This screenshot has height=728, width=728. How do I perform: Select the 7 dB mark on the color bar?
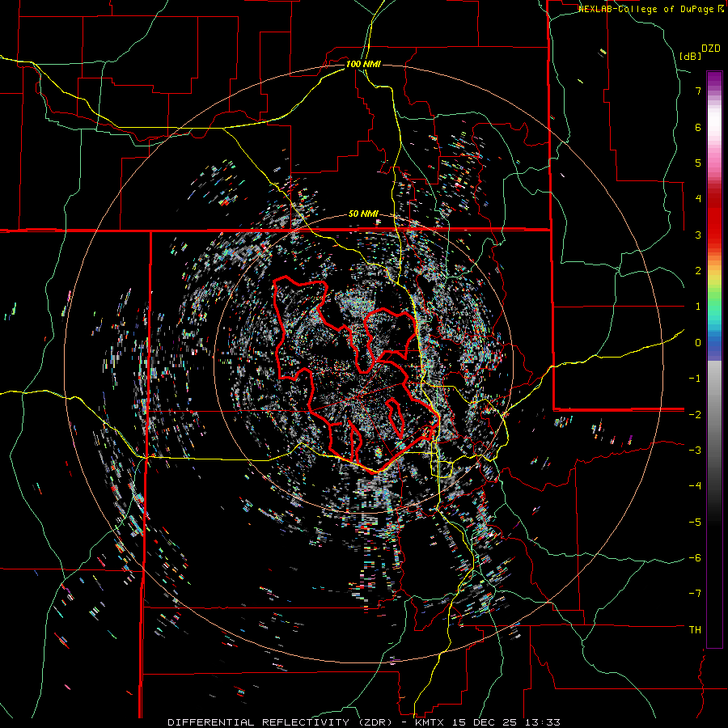[714, 91]
